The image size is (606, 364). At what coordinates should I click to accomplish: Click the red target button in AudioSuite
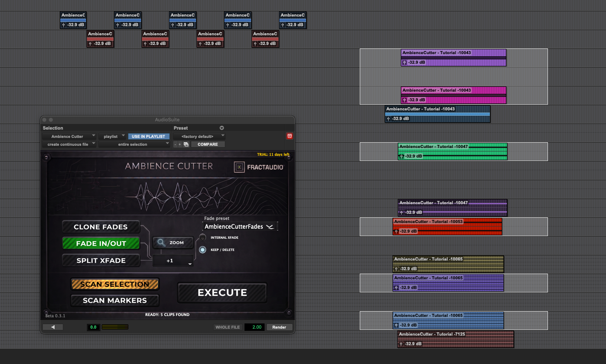pyautogui.click(x=289, y=136)
